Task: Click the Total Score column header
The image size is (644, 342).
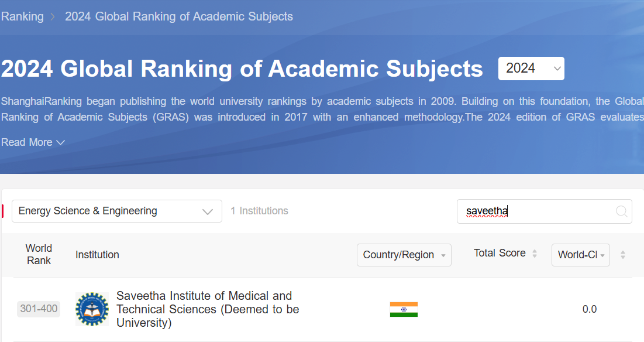Action: point(500,253)
